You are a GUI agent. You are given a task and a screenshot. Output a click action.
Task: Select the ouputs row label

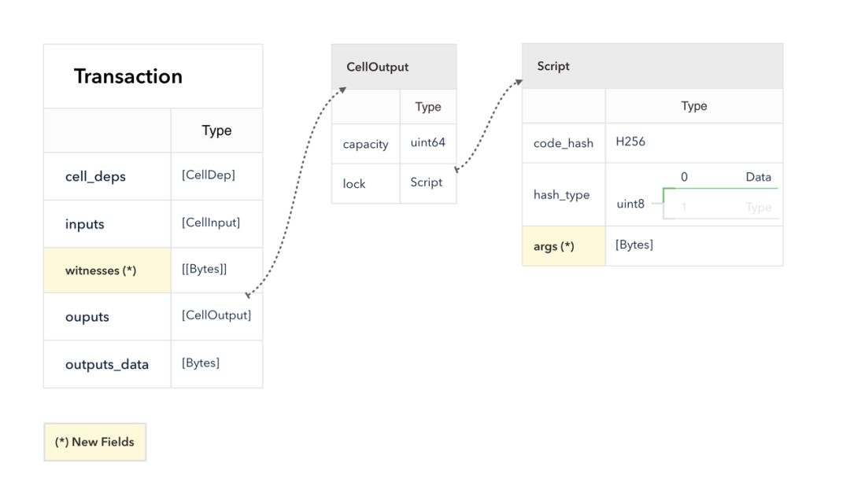(87, 317)
